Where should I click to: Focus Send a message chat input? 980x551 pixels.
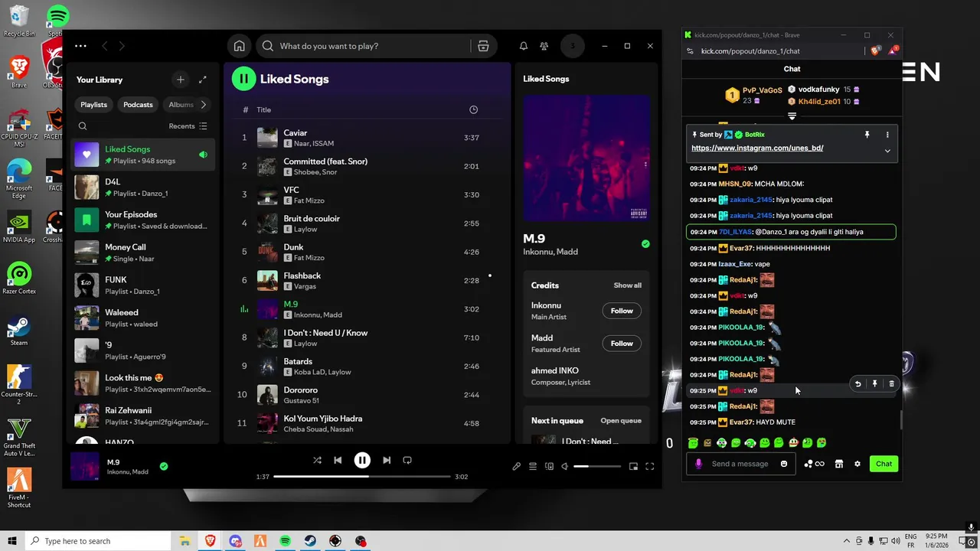[x=740, y=464]
